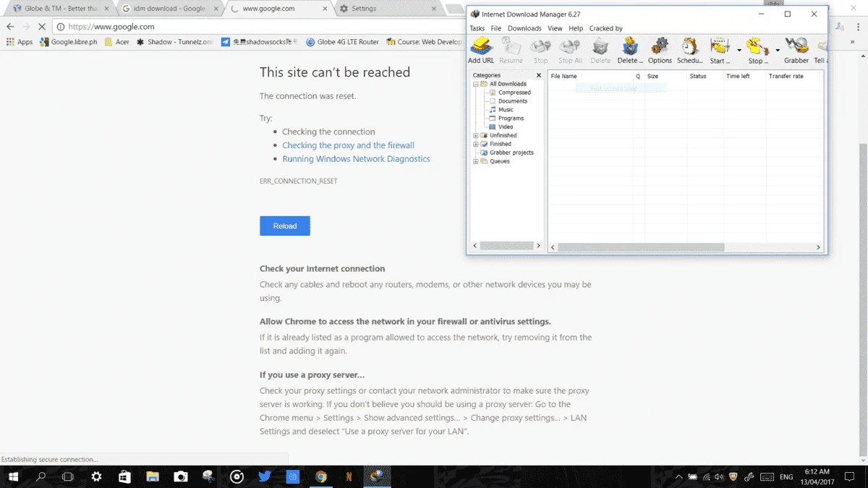Open the Cracked by menu in IDM
868x488 pixels.
pyautogui.click(x=606, y=28)
